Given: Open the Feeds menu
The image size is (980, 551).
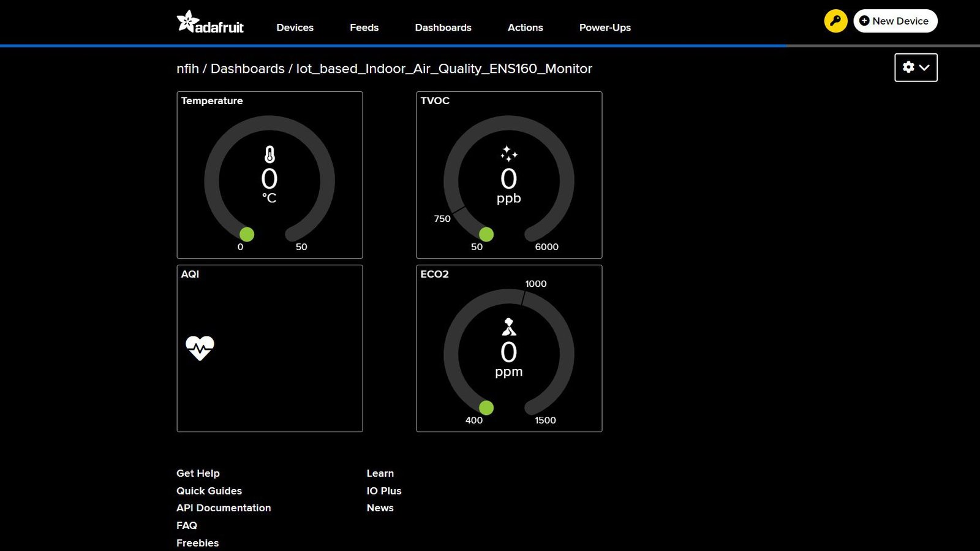Looking at the screenshot, I should [364, 28].
